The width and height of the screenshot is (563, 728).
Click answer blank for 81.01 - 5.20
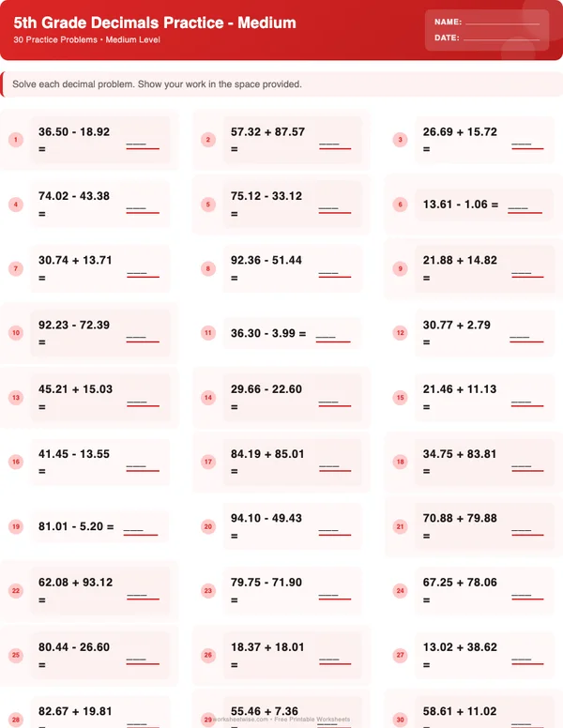133,532
